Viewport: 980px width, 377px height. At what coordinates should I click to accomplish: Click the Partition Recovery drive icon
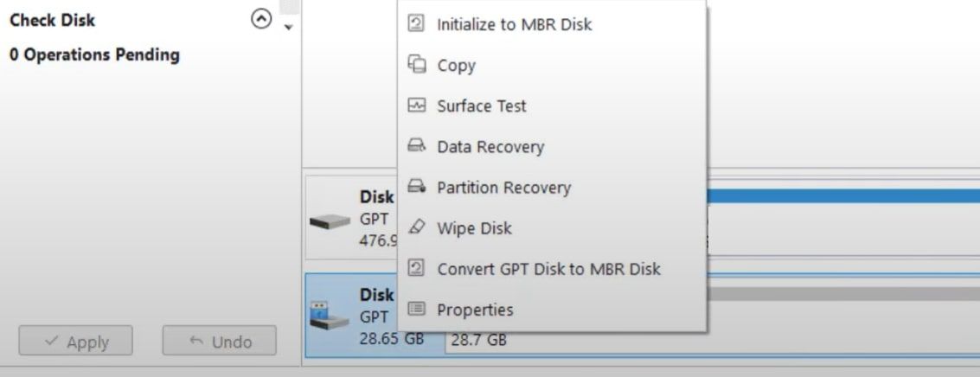pyautogui.click(x=416, y=188)
